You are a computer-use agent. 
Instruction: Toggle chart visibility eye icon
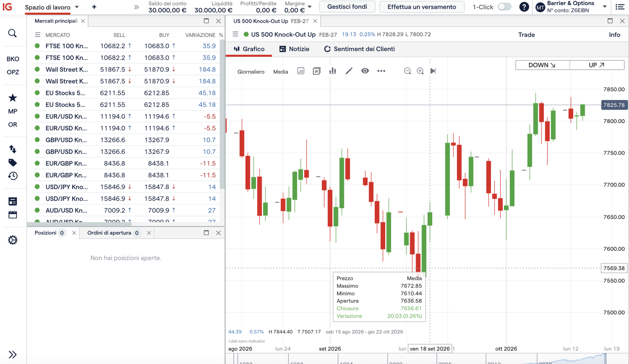[x=365, y=71]
